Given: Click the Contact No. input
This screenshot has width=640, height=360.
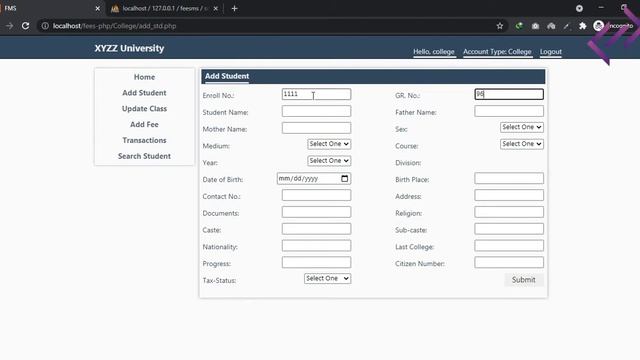Looking at the screenshot, I should tap(316, 195).
